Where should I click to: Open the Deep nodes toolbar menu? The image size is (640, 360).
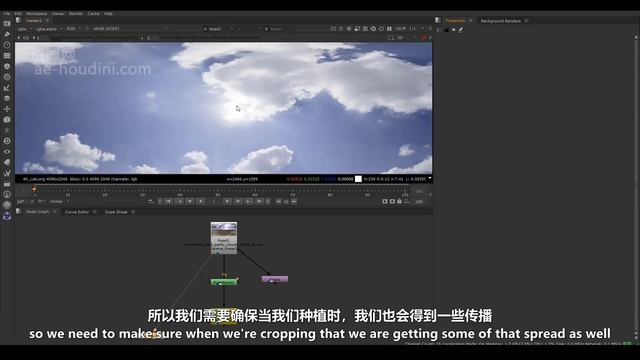(7, 141)
